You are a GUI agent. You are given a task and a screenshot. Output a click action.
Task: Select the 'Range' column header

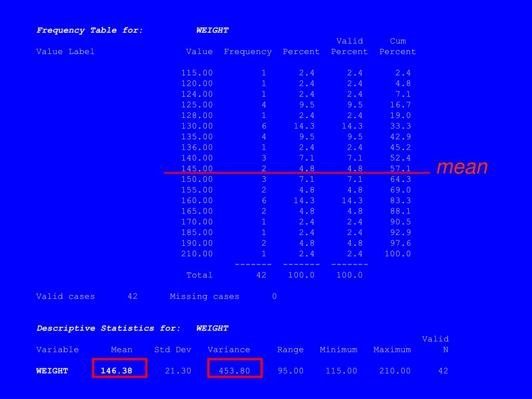click(290, 350)
